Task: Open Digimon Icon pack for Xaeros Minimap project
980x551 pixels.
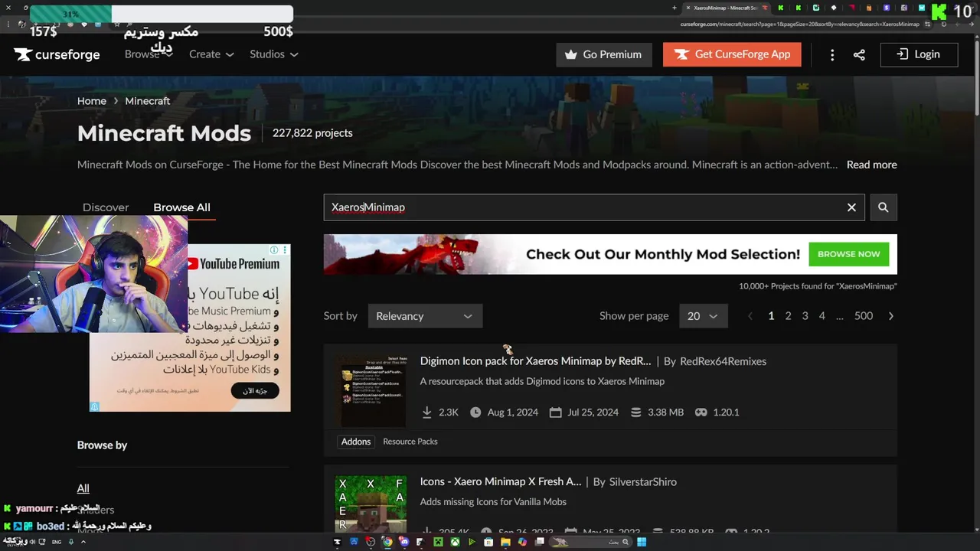Action: point(535,361)
